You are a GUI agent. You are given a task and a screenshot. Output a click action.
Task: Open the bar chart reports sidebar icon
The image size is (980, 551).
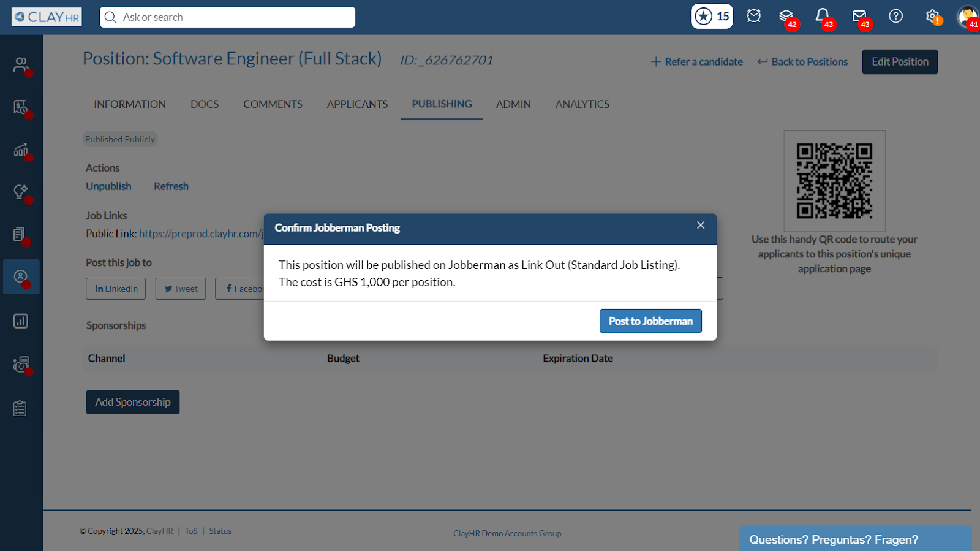(x=21, y=321)
